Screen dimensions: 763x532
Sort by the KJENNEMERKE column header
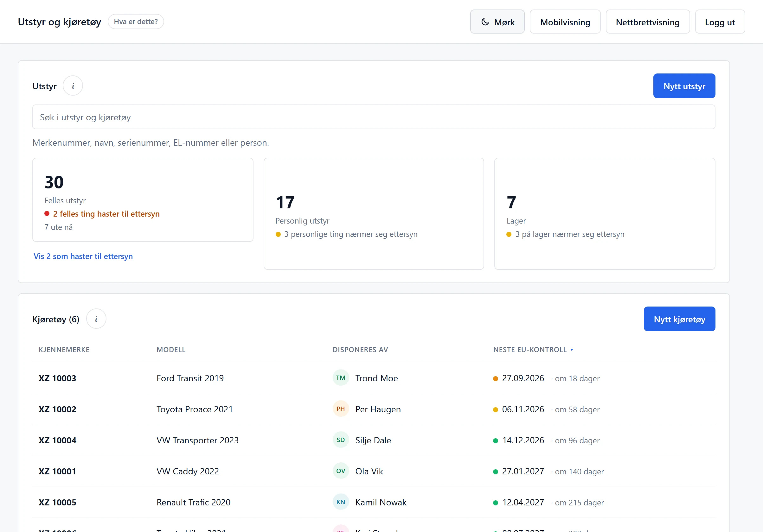click(x=64, y=350)
